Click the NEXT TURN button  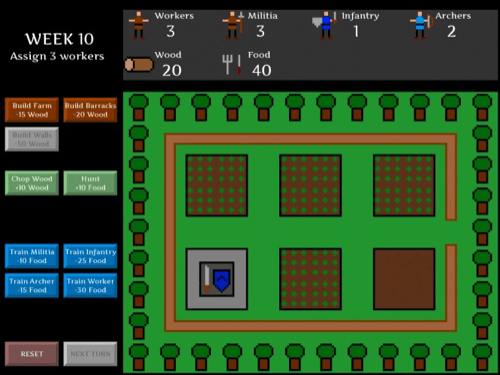(90, 354)
